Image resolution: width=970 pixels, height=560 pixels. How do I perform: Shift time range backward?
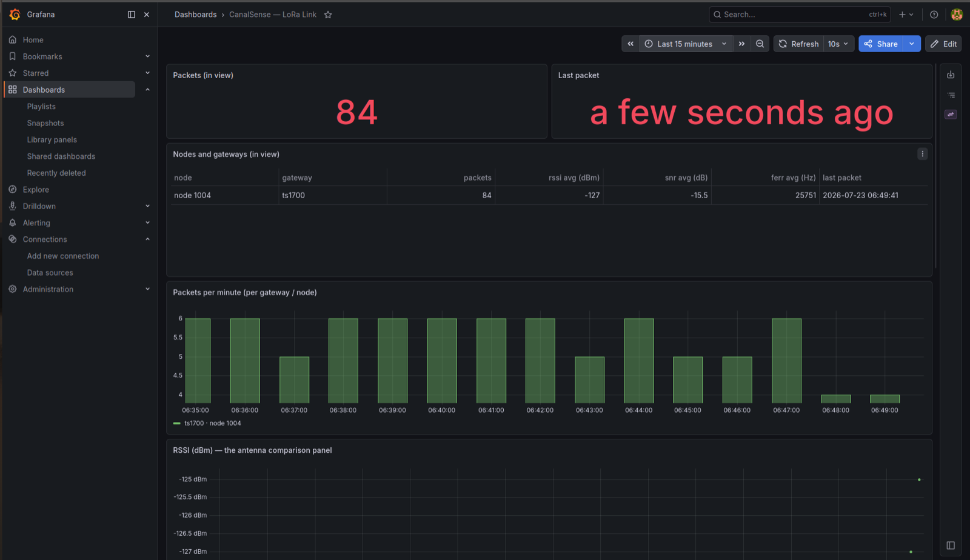click(630, 44)
